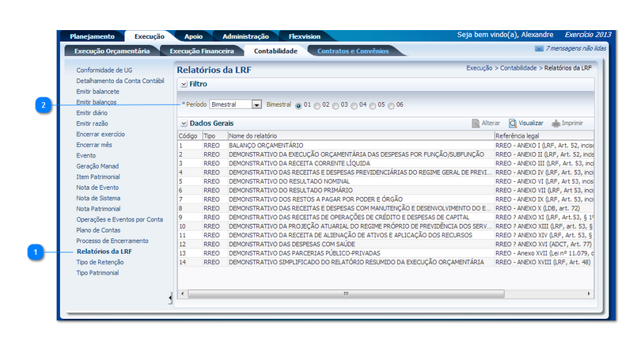
Task: Open the Contratos e Convênios tab
Action: pos(353,51)
